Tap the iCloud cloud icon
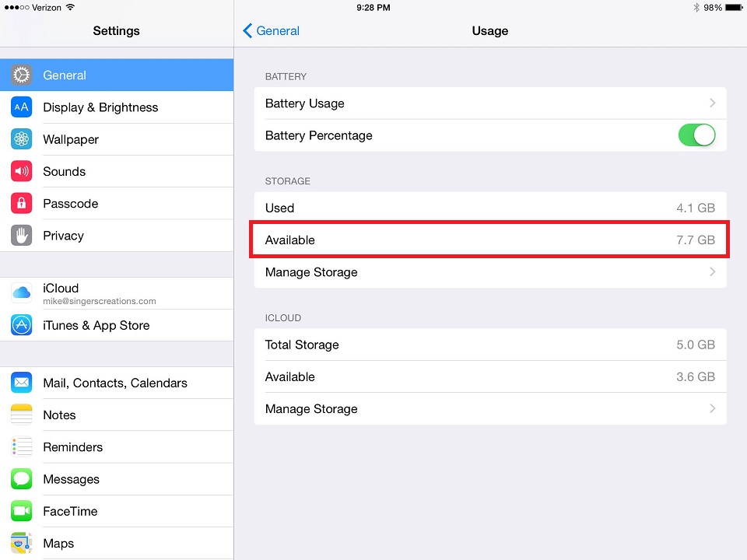 22,293
